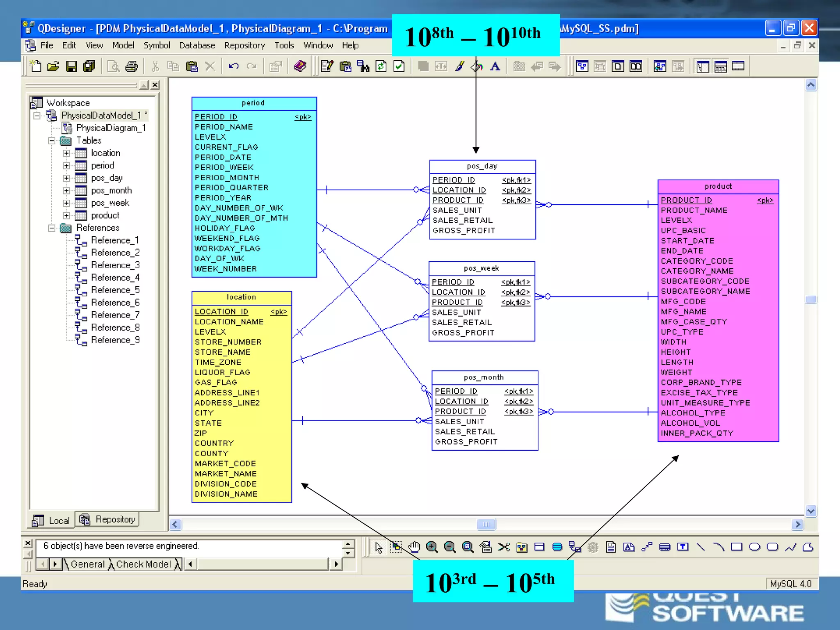Click the pink product table header
The width and height of the screenshot is (840, 630).
(718, 187)
